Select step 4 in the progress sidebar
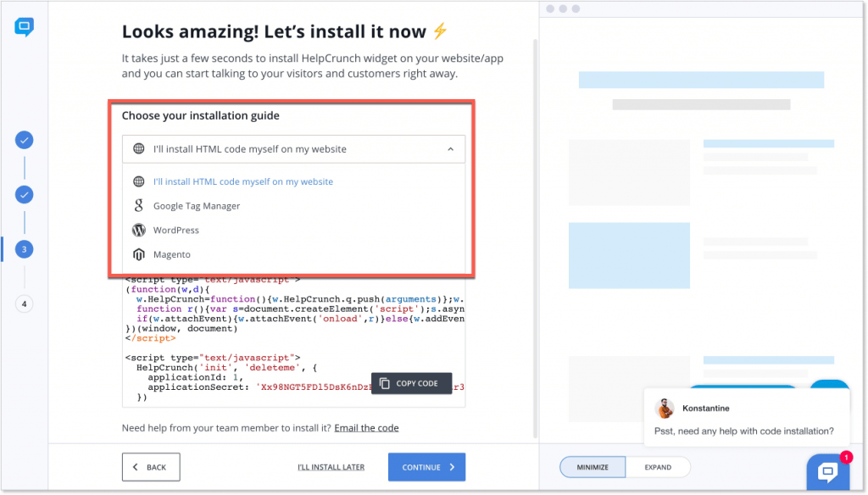The height and width of the screenshot is (495, 868). (24, 303)
